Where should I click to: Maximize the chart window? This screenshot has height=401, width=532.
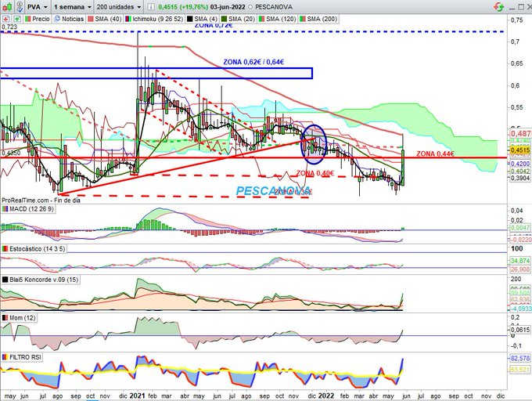point(521,7)
